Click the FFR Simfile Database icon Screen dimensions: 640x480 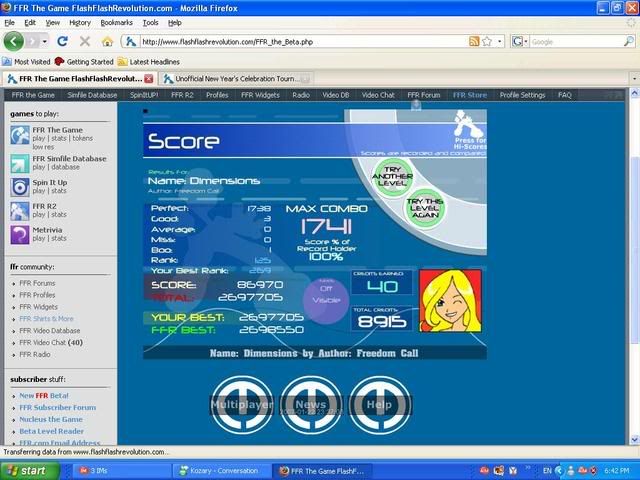pyautogui.click(x=20, y=162)
